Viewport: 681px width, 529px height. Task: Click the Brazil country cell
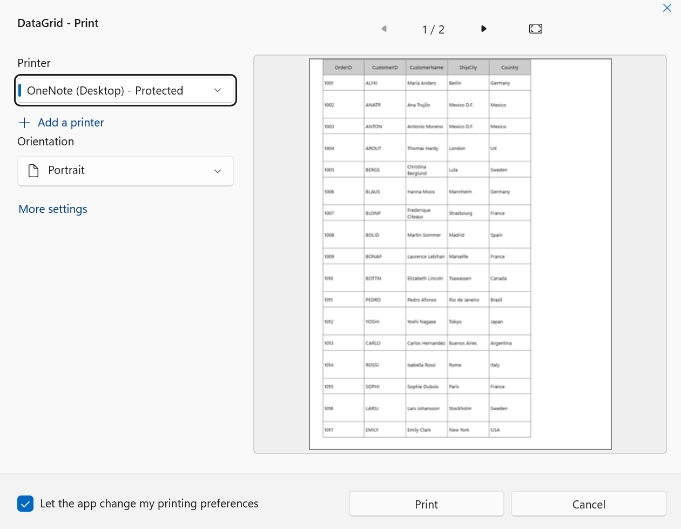[x=509, y=300]
